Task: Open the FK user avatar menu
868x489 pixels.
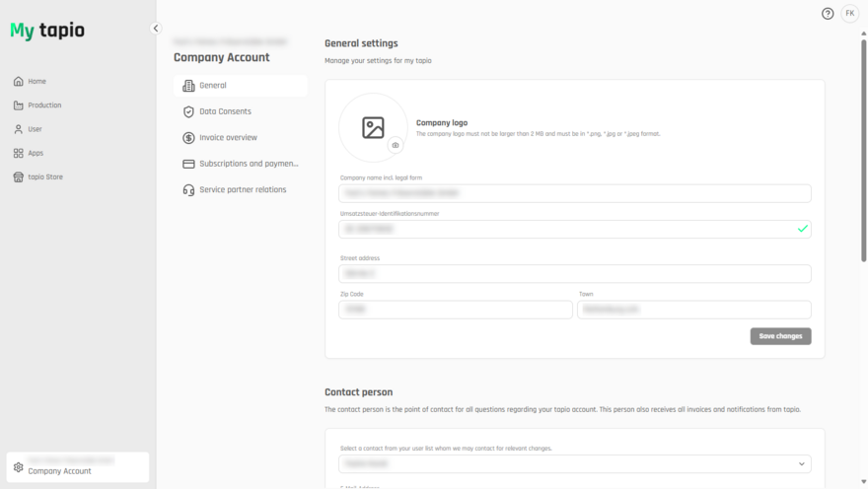Action: (849, 14)
